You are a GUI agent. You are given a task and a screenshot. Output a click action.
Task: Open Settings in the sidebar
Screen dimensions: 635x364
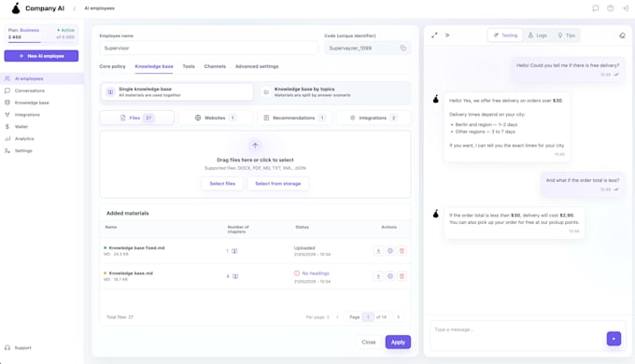pos(42,150)
